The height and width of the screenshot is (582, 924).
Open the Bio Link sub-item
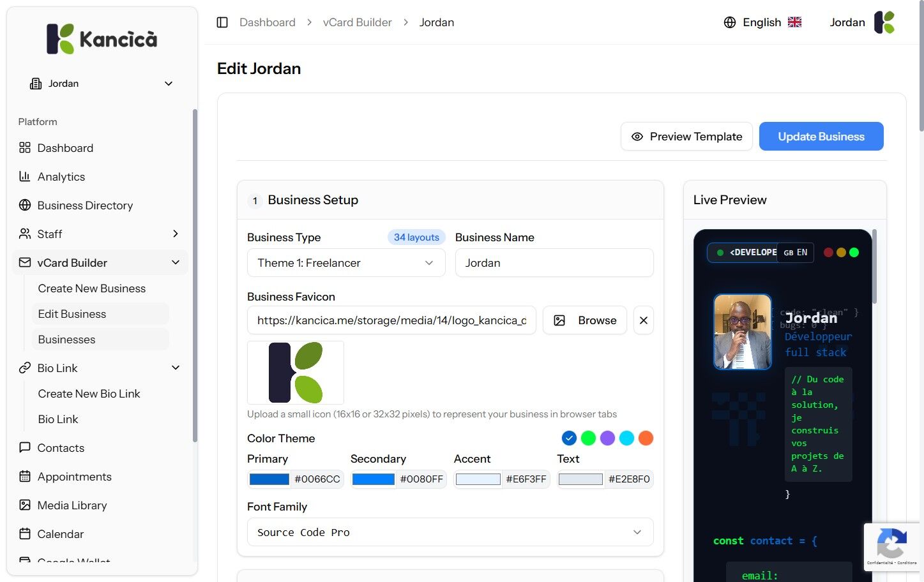point(58,419)
